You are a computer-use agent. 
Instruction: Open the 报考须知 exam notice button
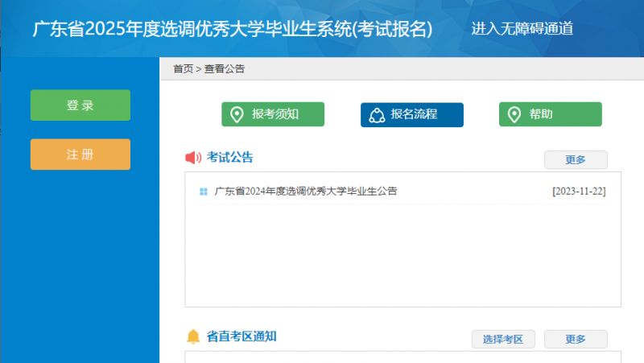pyautogui.click(x=273, y=114)
